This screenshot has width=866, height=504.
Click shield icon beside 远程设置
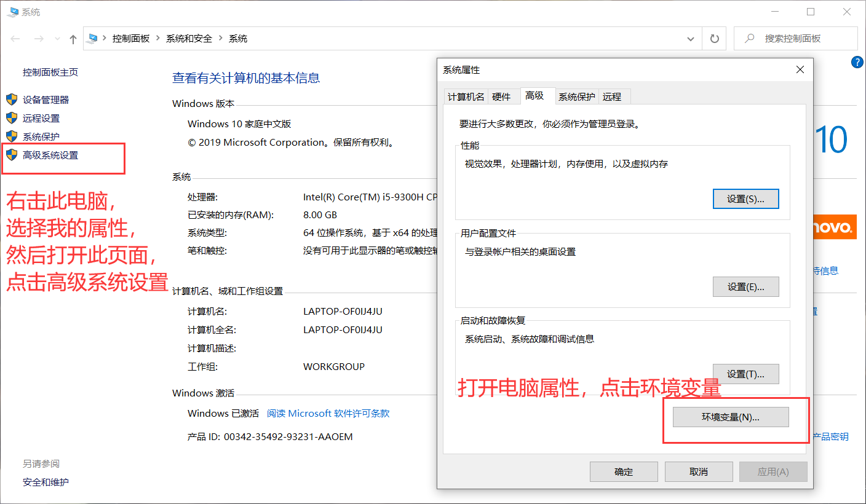pos(12,117)
